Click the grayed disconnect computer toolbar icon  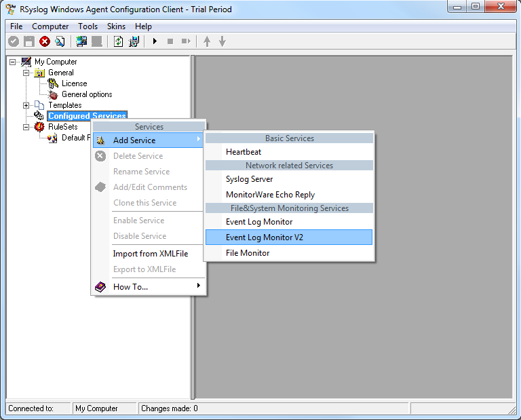pos(97,41)
